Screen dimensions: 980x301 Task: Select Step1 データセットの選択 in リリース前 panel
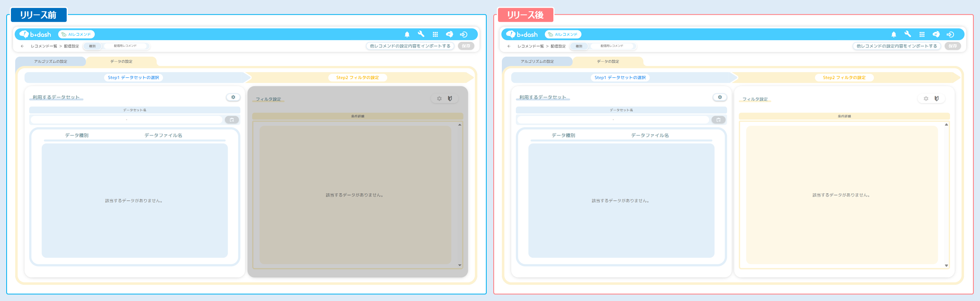tap(133, 78)
